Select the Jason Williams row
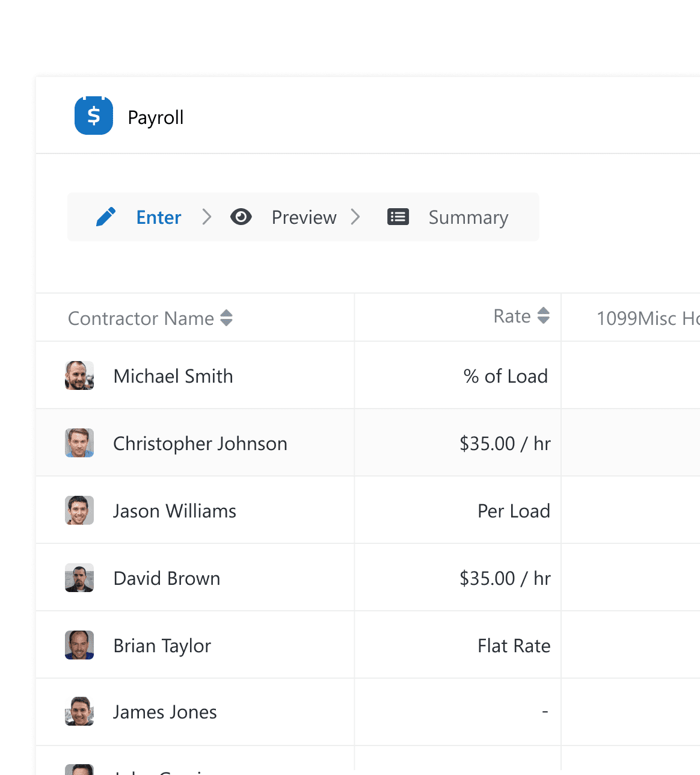700x775 pixels. pyautogui.click(x=174, y=510)
